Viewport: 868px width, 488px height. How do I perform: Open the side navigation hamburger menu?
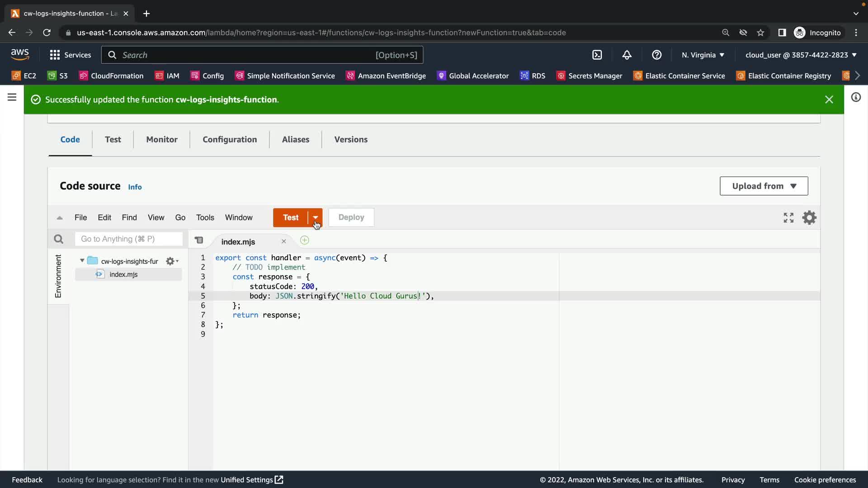[12, 97]
